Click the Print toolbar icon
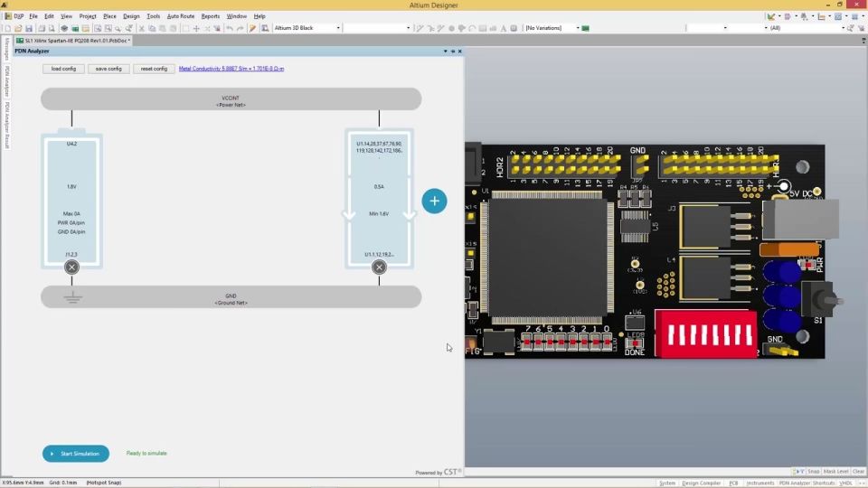This screenshot has height=488, width=868. 42,28
